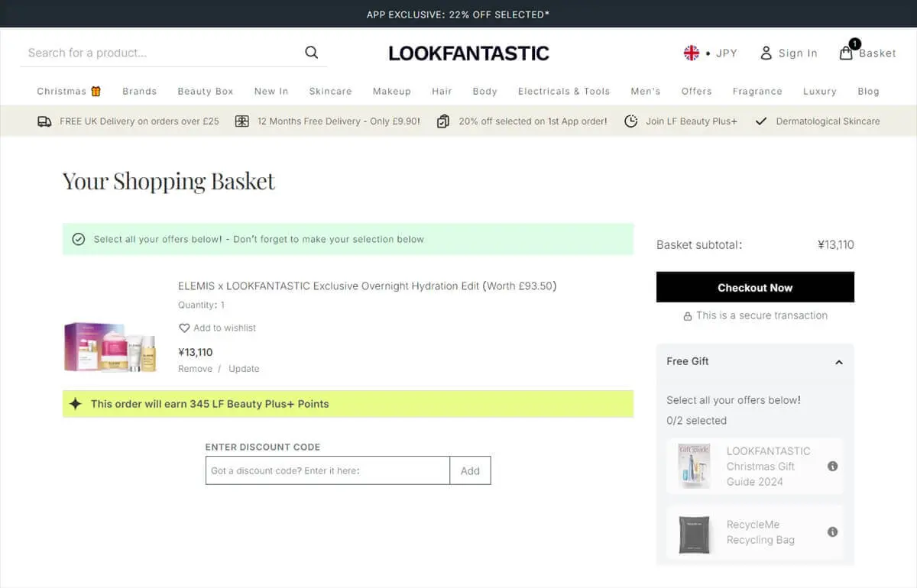Collapse the Free Gift panel
917x588 pixels.
(x=839, y=362)
